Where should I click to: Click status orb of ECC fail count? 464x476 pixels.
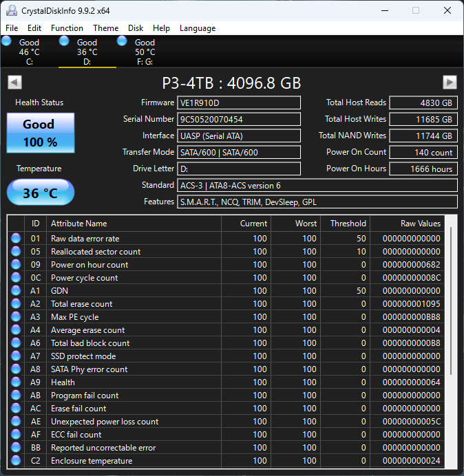pos(16,434)
